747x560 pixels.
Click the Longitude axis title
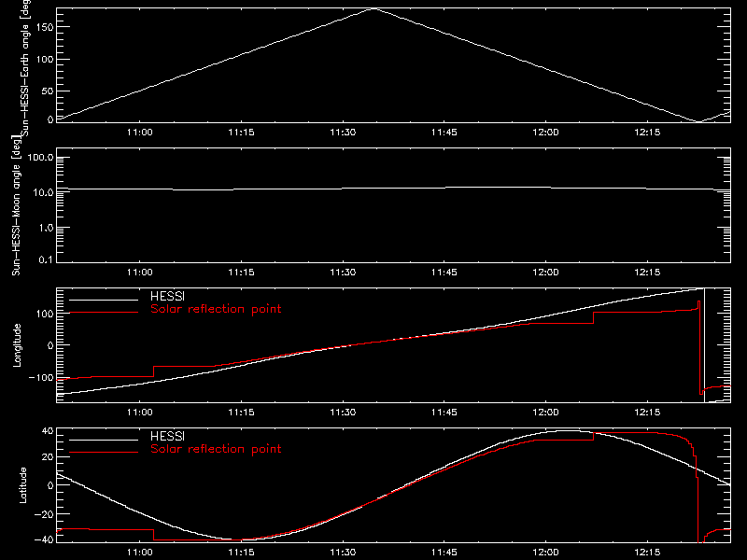17,345
